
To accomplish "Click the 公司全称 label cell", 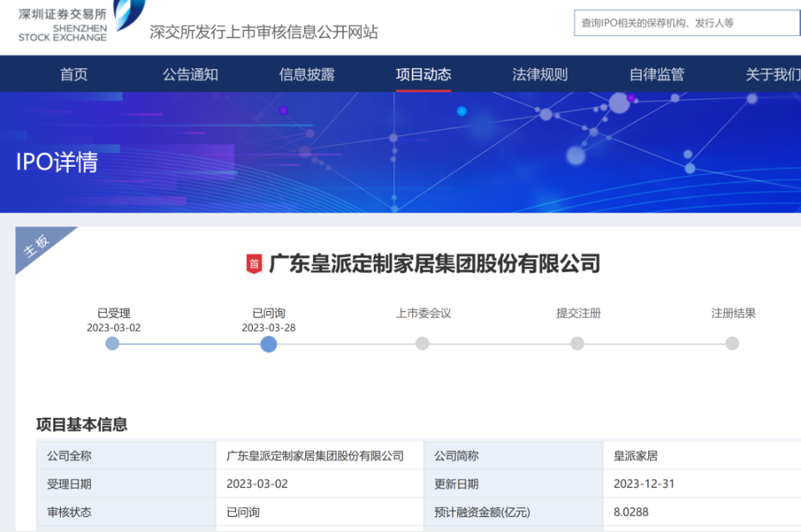I will 126,455.
